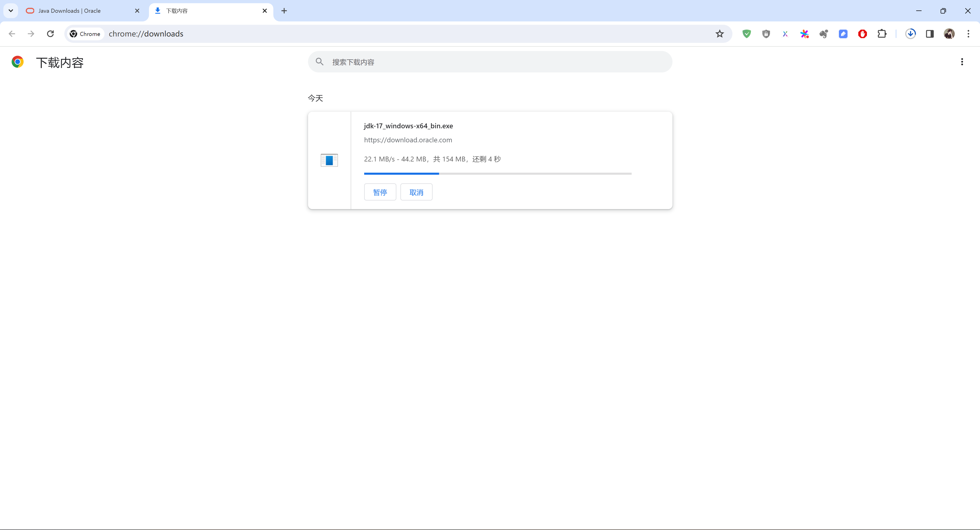Click the blue download progress bar
Viewport: 980px width, 530px height.
[x=498, y=174]
